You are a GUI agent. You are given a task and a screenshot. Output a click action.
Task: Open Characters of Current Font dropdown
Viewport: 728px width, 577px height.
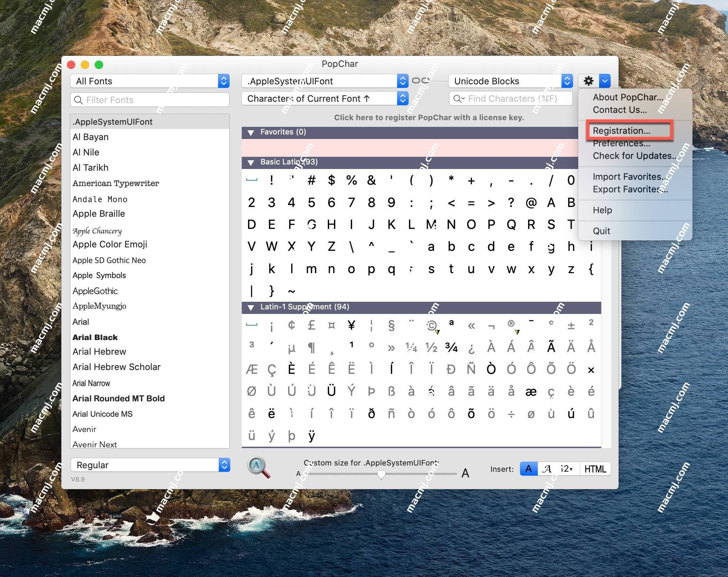point(325,99)
